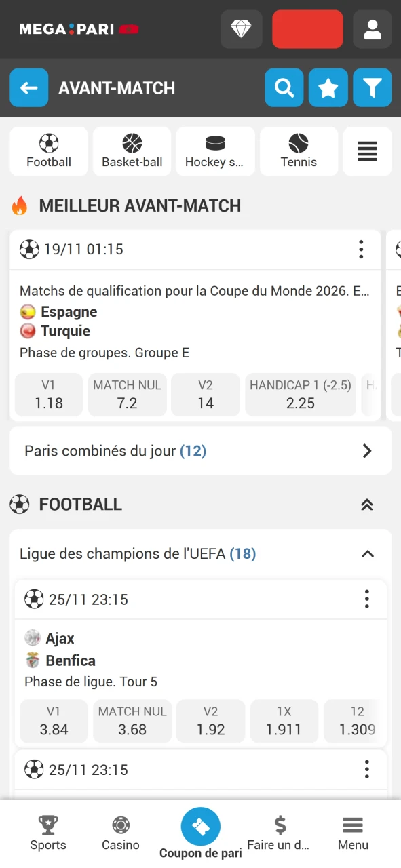Open the filter icon next to the star
This screenshot has height=868, width=401.
(372, 87)
